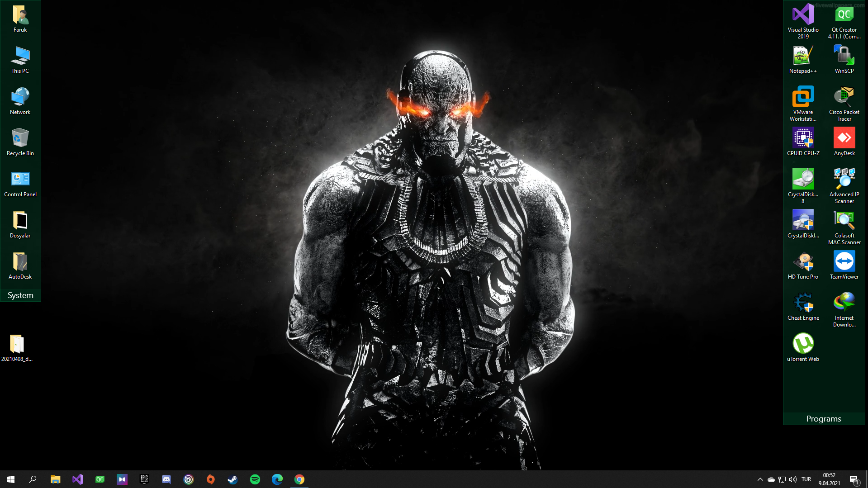Switch keyboard language from TUR indicator

pyautogui.click(x=806, y=479)
